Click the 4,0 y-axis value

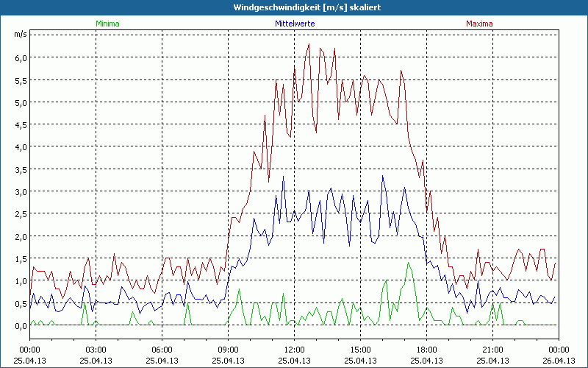coord(21,147)
